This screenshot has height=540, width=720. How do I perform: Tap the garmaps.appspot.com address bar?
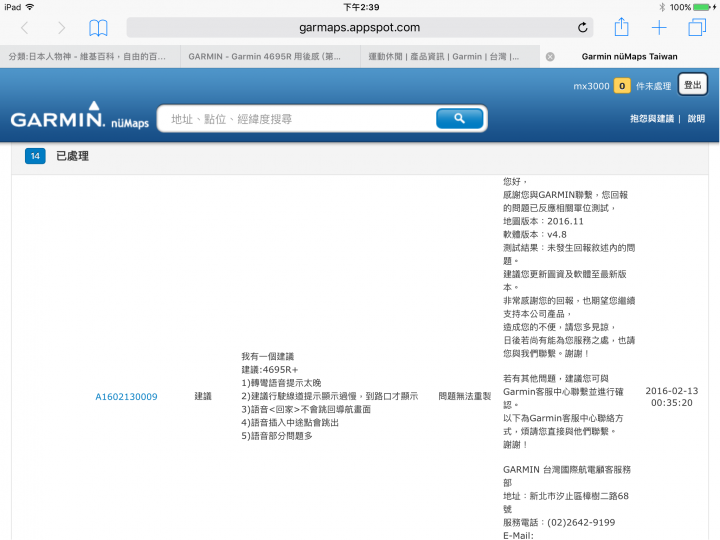click(360, 28)
